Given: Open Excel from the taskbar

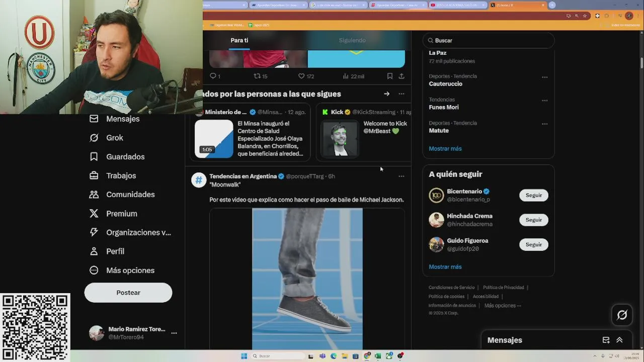Looking at the screenshot, I should (378, 356).
